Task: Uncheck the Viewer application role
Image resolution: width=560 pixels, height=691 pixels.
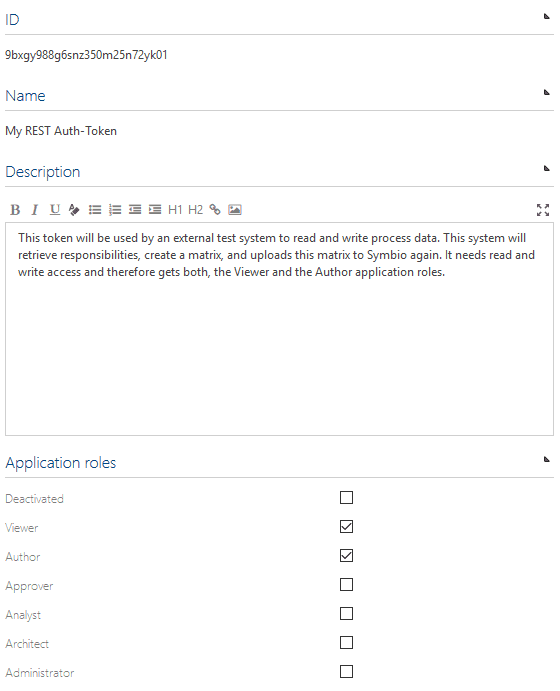Action: (x=346, y=527)
